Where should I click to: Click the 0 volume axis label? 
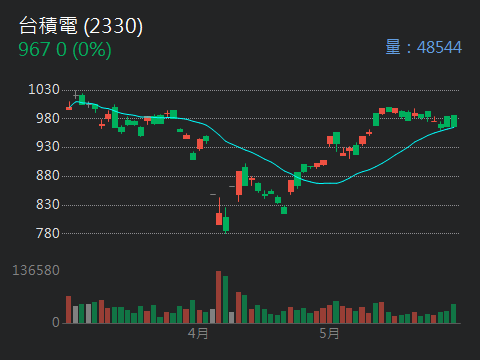[56, 322]
